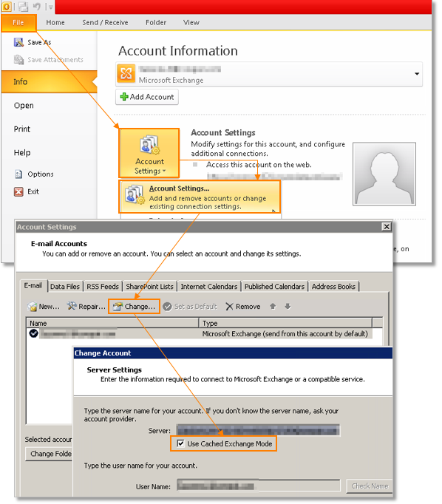Toggle the Use Cached Exchange Mode checkbox

(180, 443)
